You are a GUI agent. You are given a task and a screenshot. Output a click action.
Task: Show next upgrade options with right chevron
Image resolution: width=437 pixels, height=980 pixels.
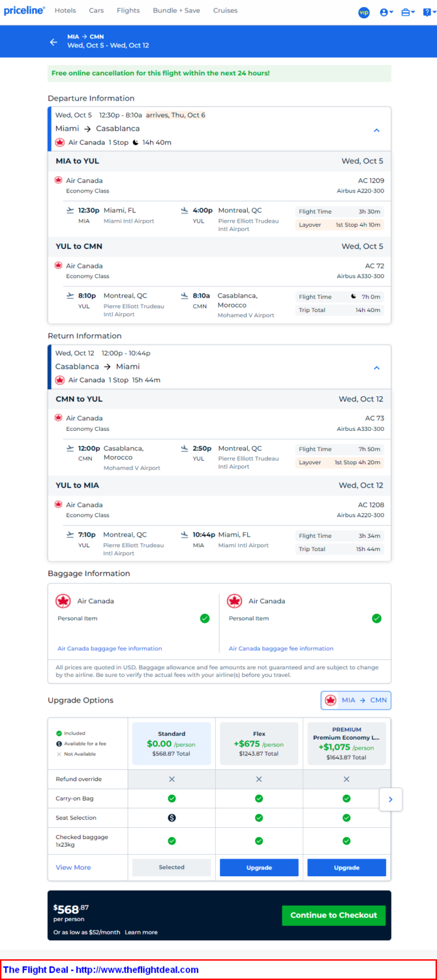pyautogui.click(x=391, y=799)
